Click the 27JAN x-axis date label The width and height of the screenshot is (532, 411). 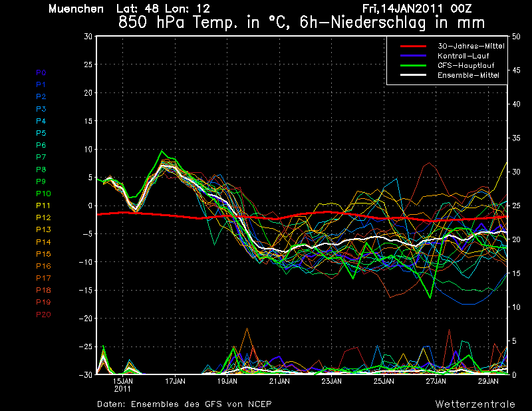pos(436,382)
